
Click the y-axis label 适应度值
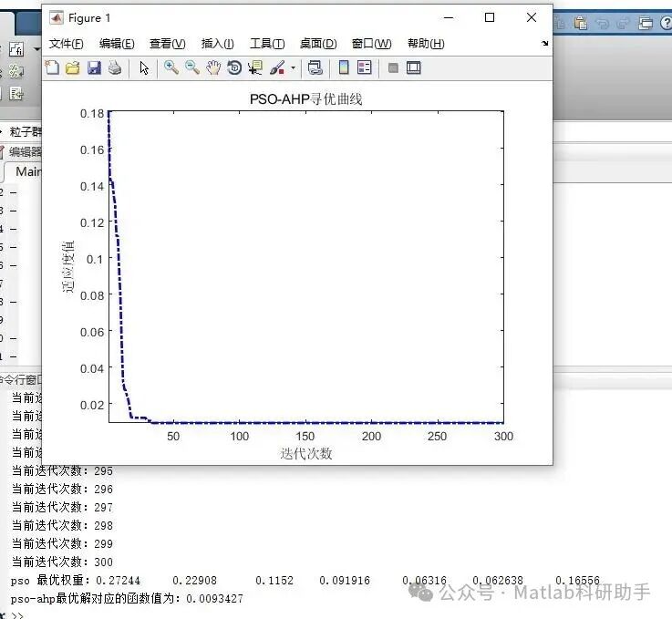point(67,266)
